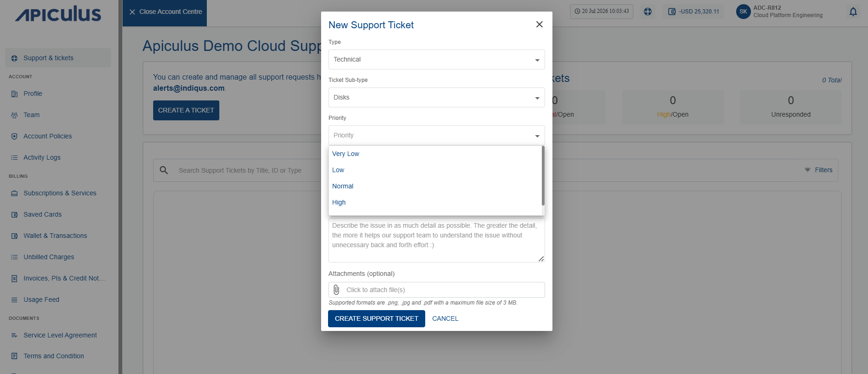Open Activity Logs

(42, 157)
